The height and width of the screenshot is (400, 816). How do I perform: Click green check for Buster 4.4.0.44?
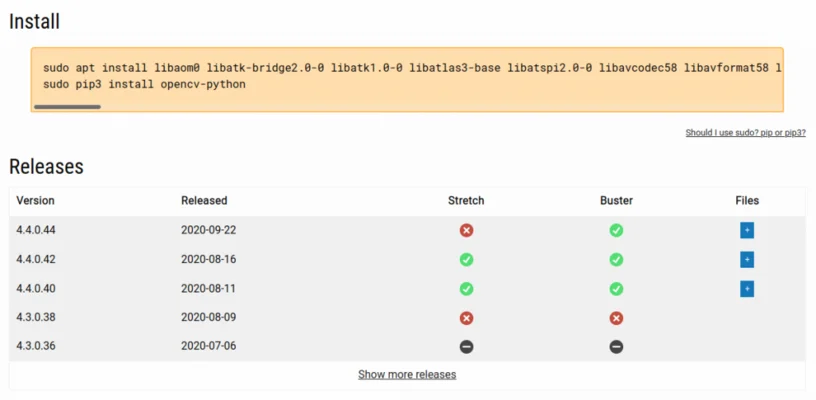pyautogui.click(x=616, y=230)
